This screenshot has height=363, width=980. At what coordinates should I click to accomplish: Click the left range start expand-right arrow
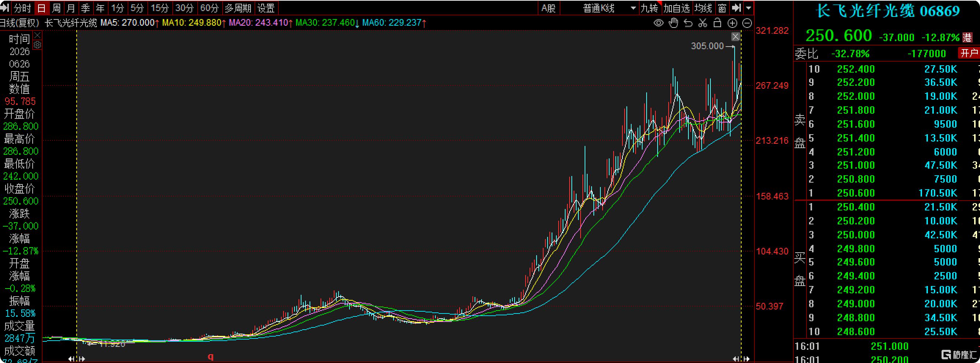(82, 359)
